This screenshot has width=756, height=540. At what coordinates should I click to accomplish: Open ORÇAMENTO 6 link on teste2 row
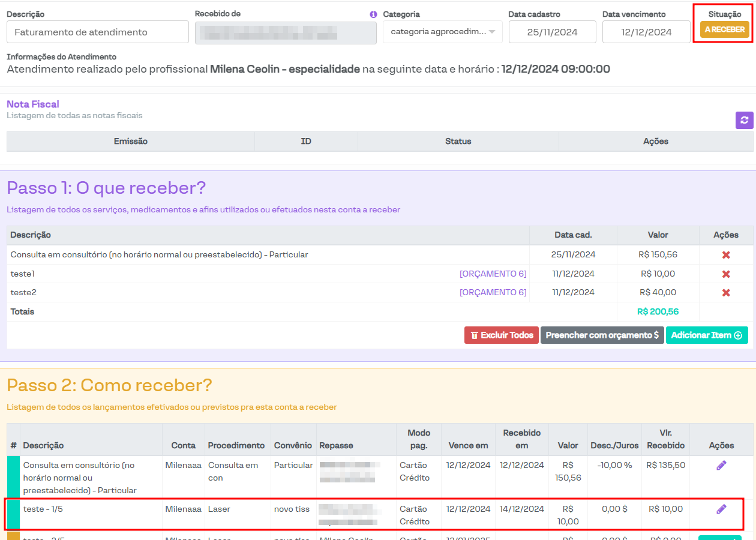point(493,293)
